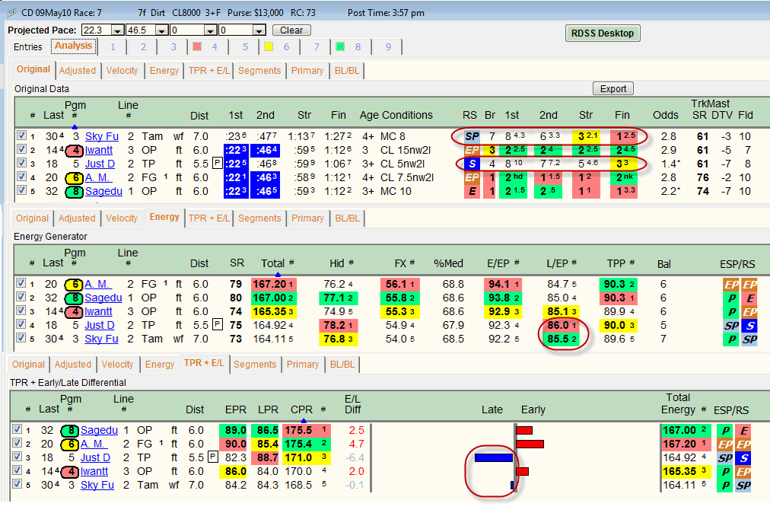Open the Just D link in TPR table
Screen dimensions: 770x532
coord(95,458)
